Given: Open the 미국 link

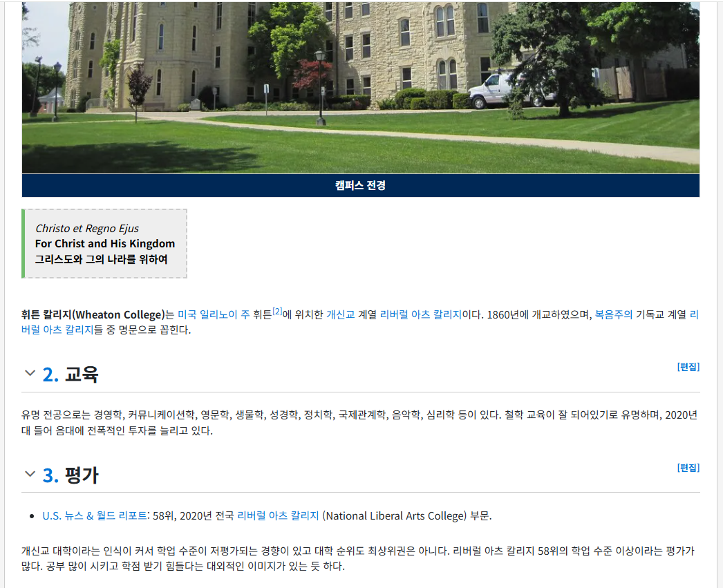Looking at the screenshot, I should [x=187, y=315].
